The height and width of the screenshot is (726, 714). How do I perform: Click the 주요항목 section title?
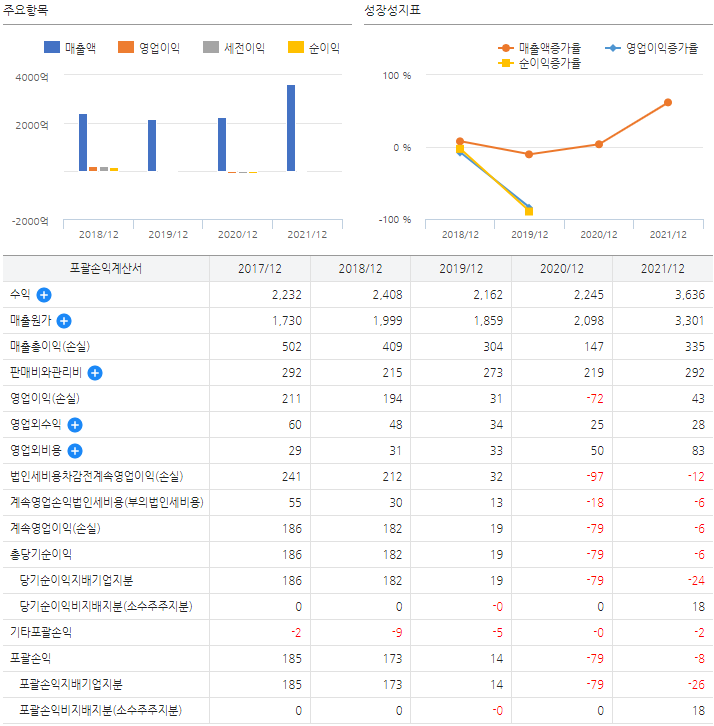pos(25,10)
